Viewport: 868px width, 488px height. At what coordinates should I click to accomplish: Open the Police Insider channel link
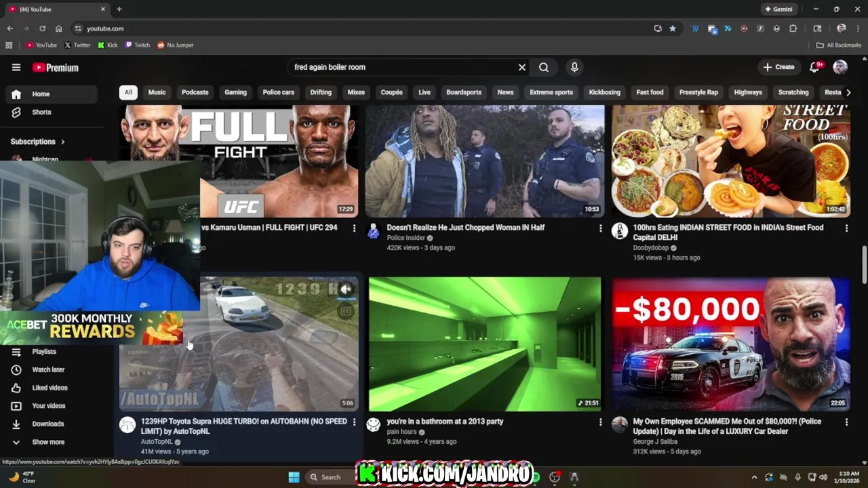[x=406, y=238]
